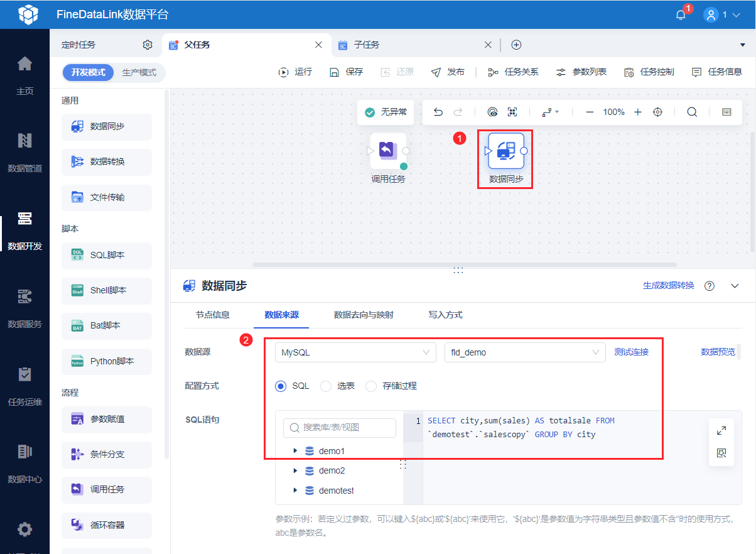Click the eye preview icon on canvas toolbar
The height and width of the screenshot is (554, 756).
tap(492, 112)
